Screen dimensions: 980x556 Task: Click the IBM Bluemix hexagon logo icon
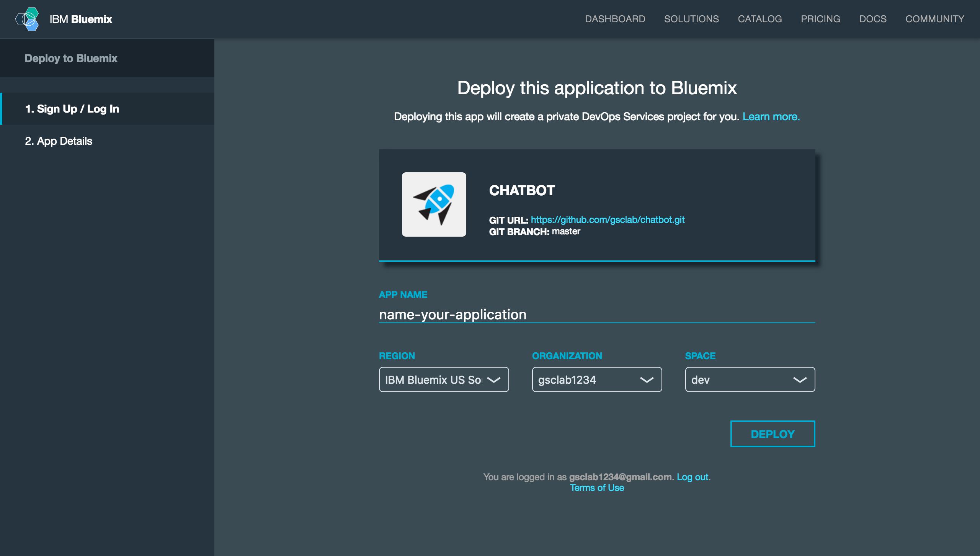coord(27,19)
